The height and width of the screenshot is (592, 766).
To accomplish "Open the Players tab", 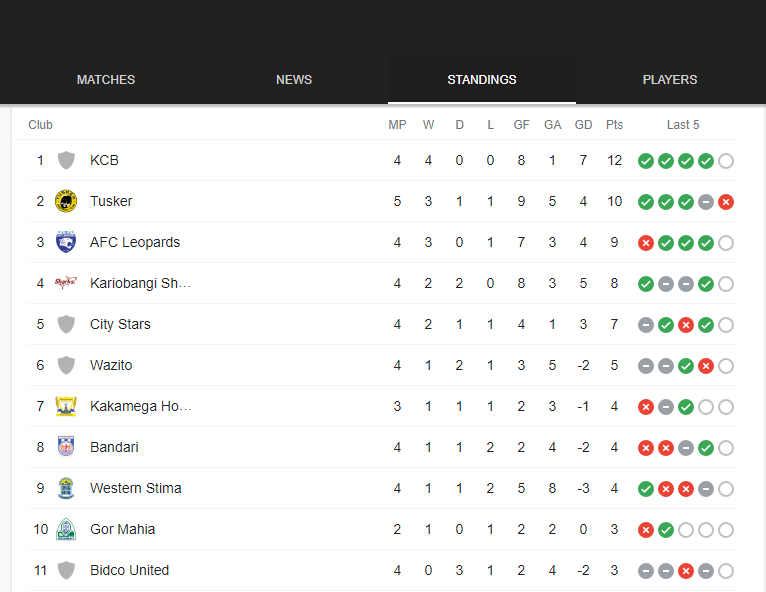I will (x=670, y=80).
